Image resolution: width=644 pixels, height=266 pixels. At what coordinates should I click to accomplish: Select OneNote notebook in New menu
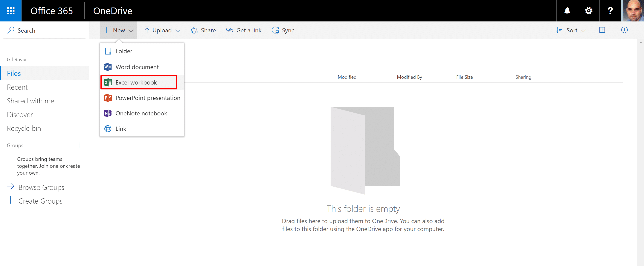tap(141, 113)
